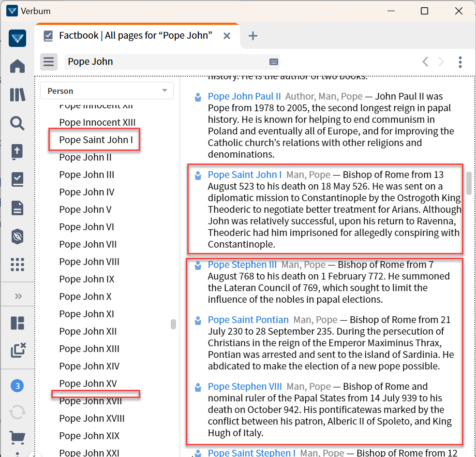Select Pope John V in list

click(85, 209)
